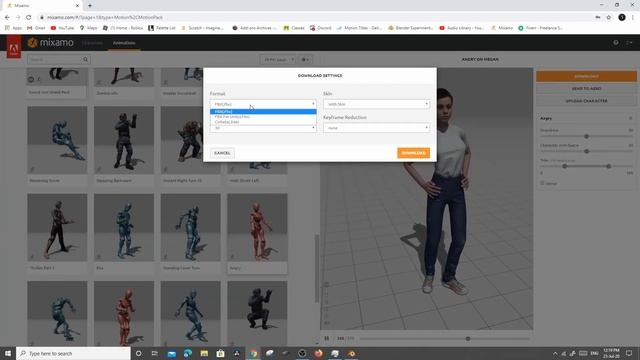Screen dimensions: 640x360
Task: Open the Classes bookmark
Action: [x=294, y=28]
